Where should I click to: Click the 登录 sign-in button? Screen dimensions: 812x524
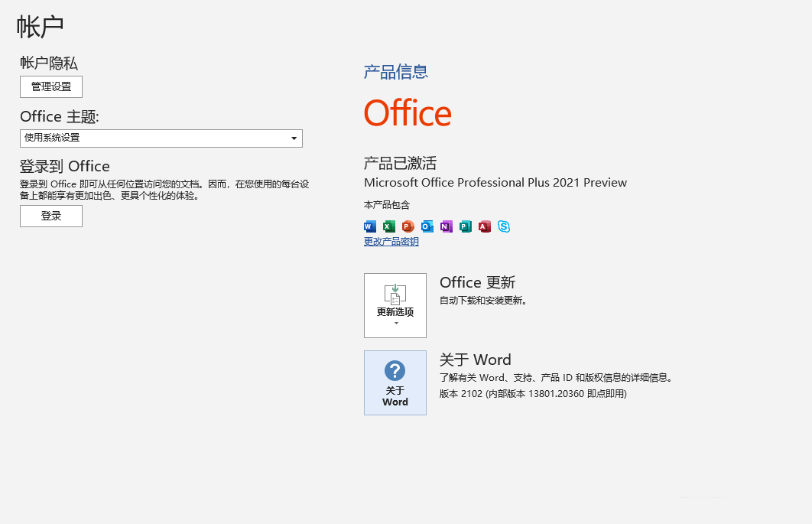coord(51,216)
